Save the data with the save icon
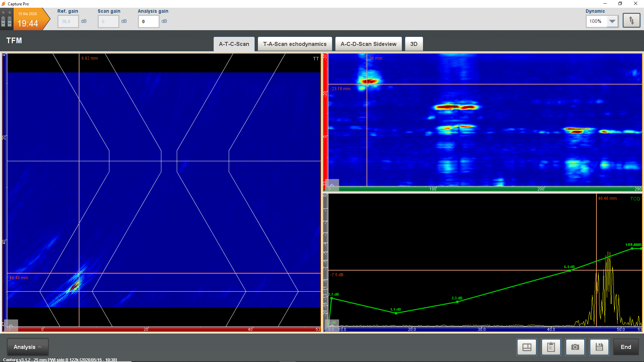The height and width of the screenshot is (362, 644). [599, 347]
